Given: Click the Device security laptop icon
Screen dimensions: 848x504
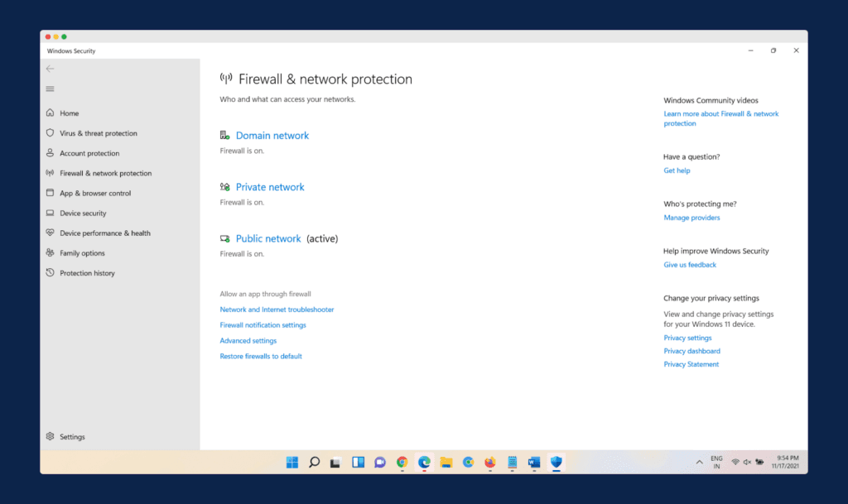Looking at the screenshot, I should click(51, 214).
